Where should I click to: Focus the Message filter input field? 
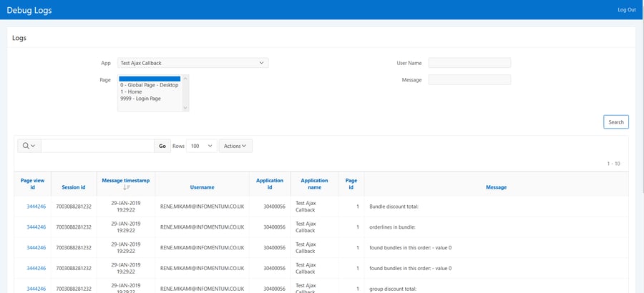tap(469, 79)
